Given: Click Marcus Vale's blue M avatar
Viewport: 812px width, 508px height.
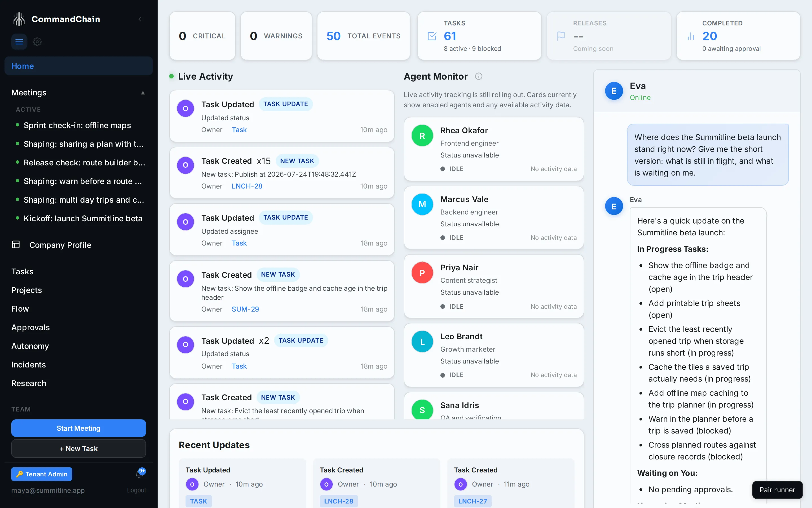Looking at the screenshot, I should (422, 204).
